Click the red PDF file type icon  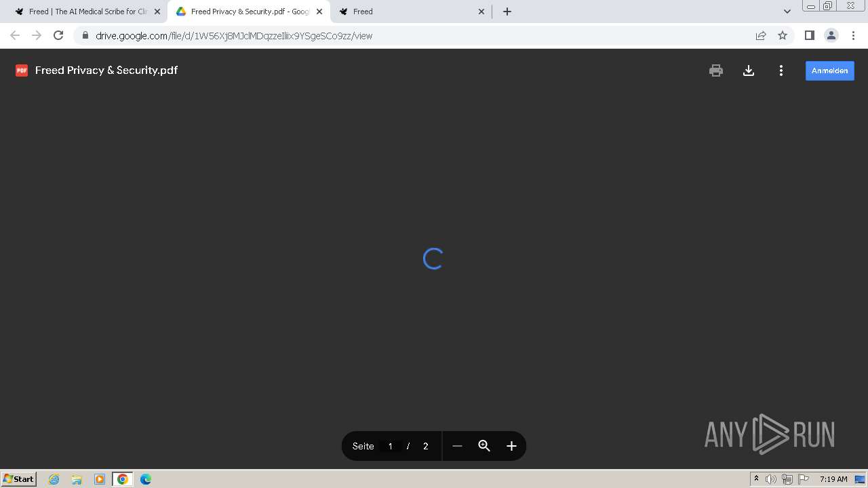22,70
